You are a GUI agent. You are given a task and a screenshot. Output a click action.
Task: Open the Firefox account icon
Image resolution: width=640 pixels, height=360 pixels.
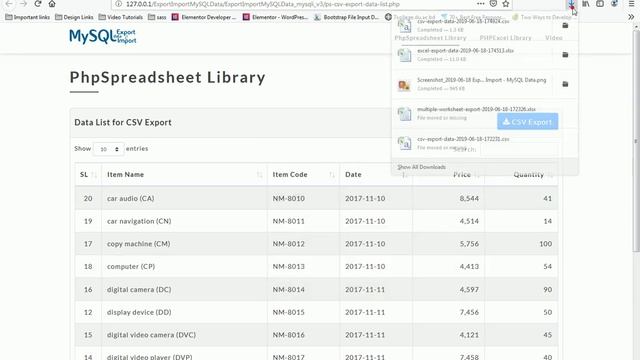point(614,4)
